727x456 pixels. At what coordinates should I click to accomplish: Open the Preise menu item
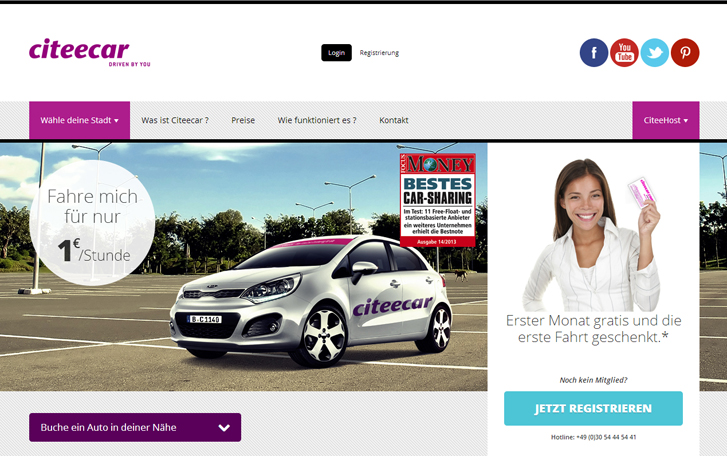(x=243, y=120)
